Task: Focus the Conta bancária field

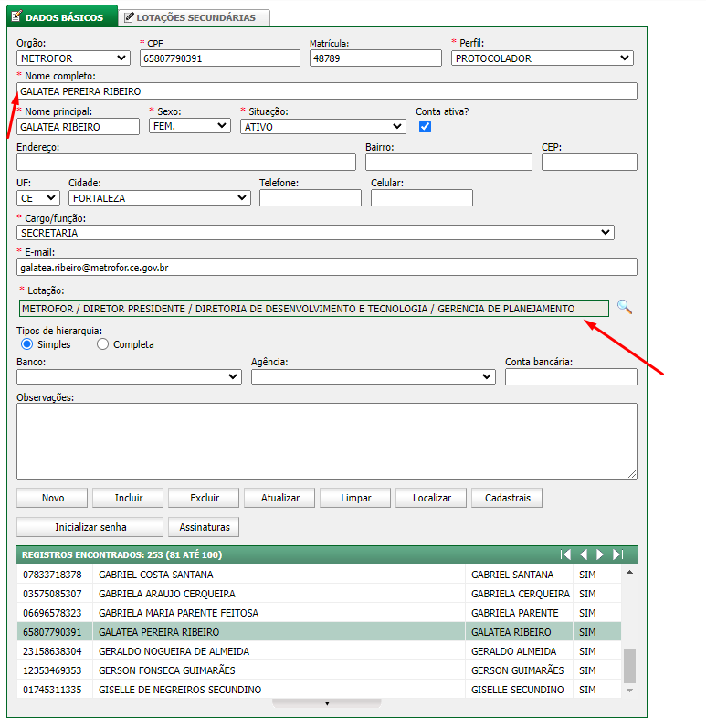Action: point(571,377)
